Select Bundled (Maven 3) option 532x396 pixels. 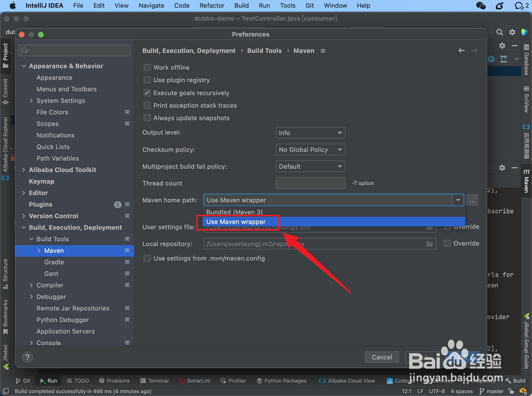tap(334, 212)
